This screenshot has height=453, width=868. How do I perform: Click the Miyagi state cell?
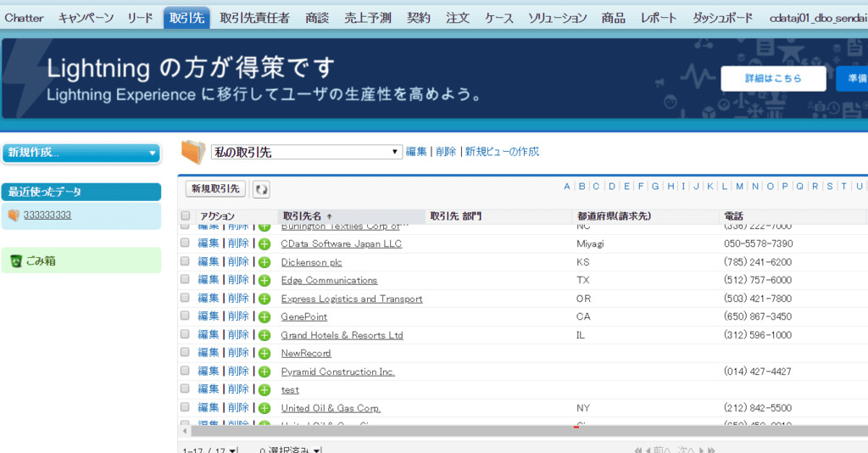tap(590, 244)
